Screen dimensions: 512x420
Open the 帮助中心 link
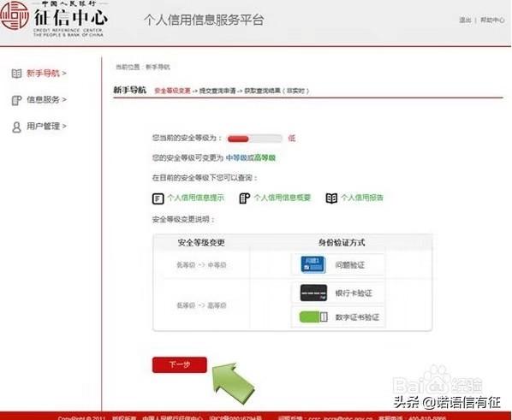click(492, 21)
